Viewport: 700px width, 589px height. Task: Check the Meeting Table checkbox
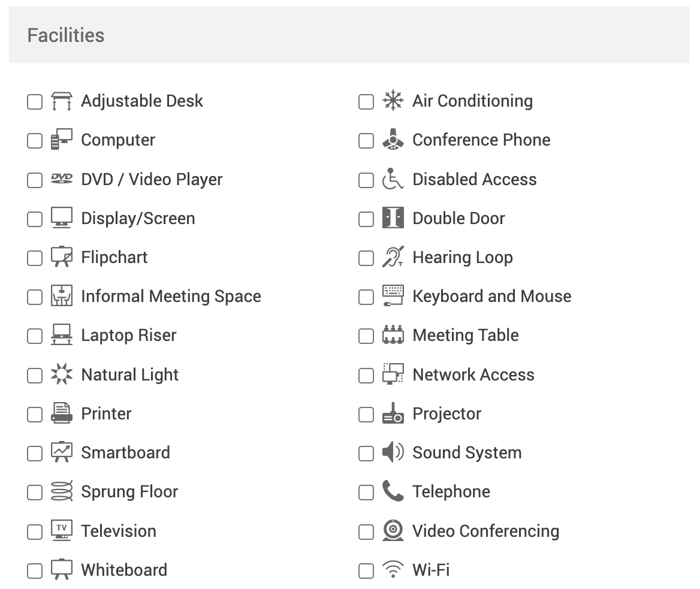(366, 336)
